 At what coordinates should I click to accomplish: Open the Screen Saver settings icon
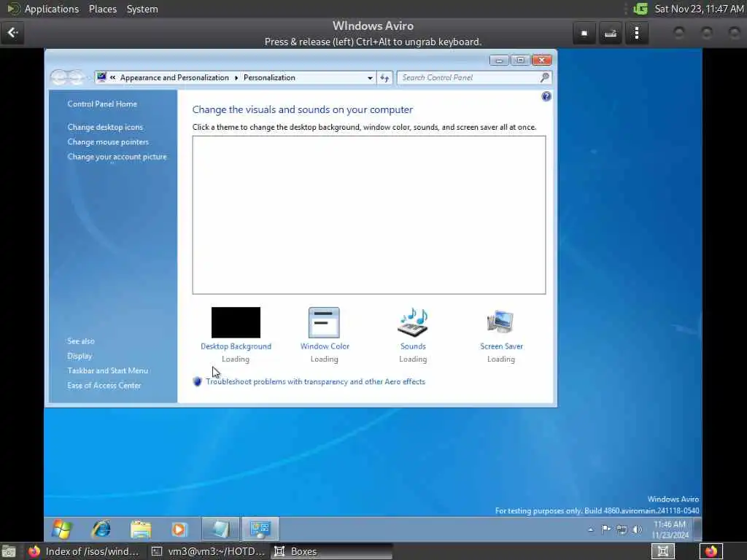click(500, 322)
